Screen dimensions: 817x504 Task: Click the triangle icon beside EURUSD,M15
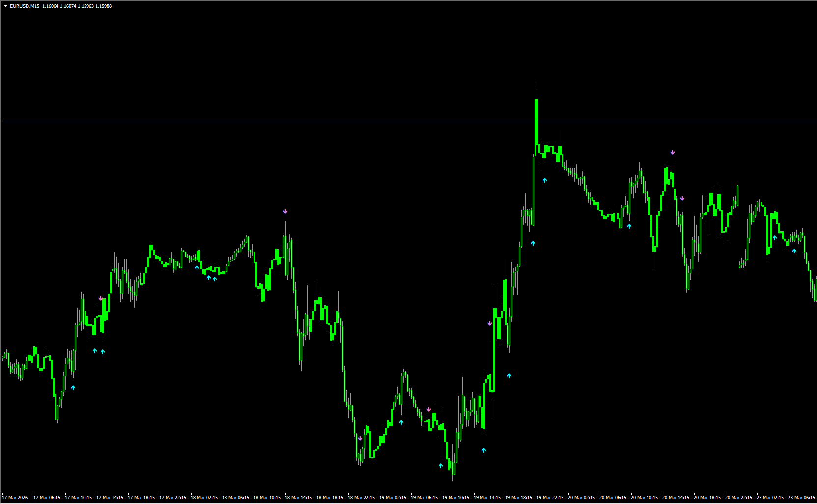pos(5,6)
